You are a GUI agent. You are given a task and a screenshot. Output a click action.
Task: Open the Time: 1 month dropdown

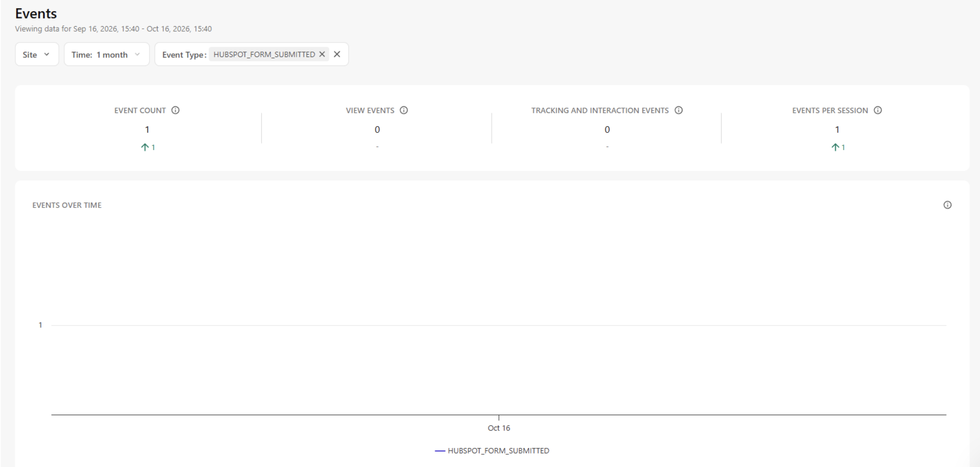(x=106, y=54)
